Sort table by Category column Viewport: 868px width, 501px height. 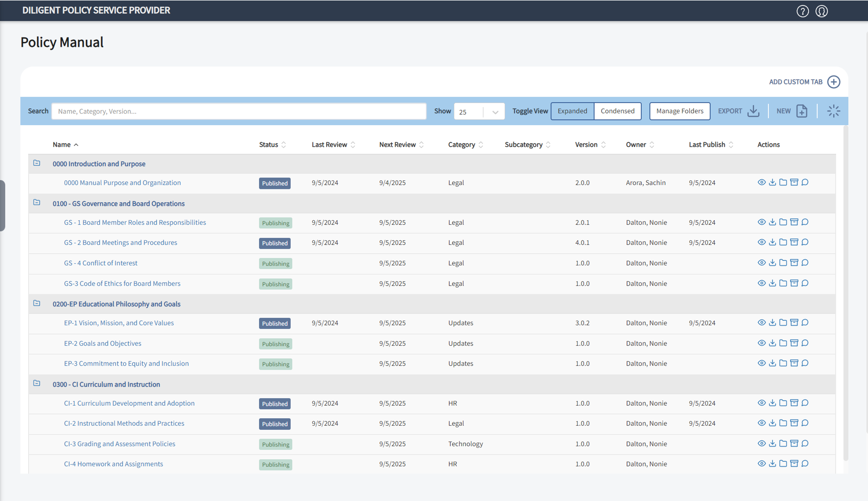click(x=465, y=145)
